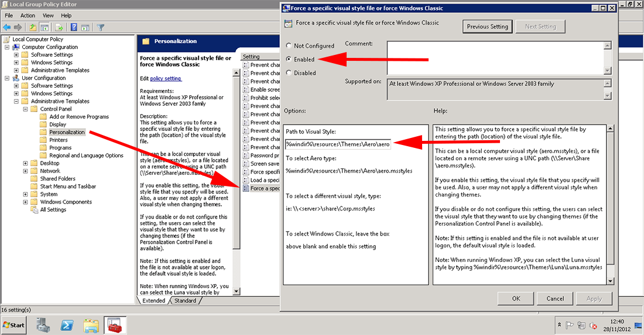The width and height of the screenshot is (644, 335).
Task: Expand Administrative Templates under Computer Configuration
Action: click(x=16, y=71)
